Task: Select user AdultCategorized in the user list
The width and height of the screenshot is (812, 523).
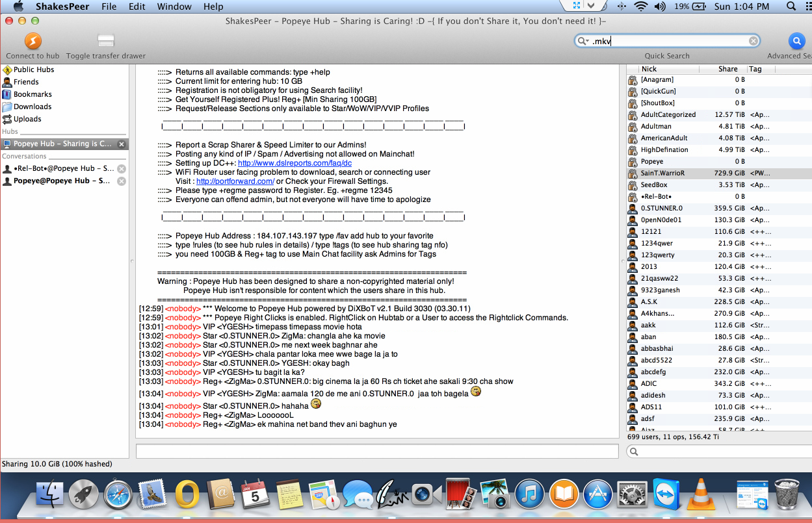Action: point(719,115)
